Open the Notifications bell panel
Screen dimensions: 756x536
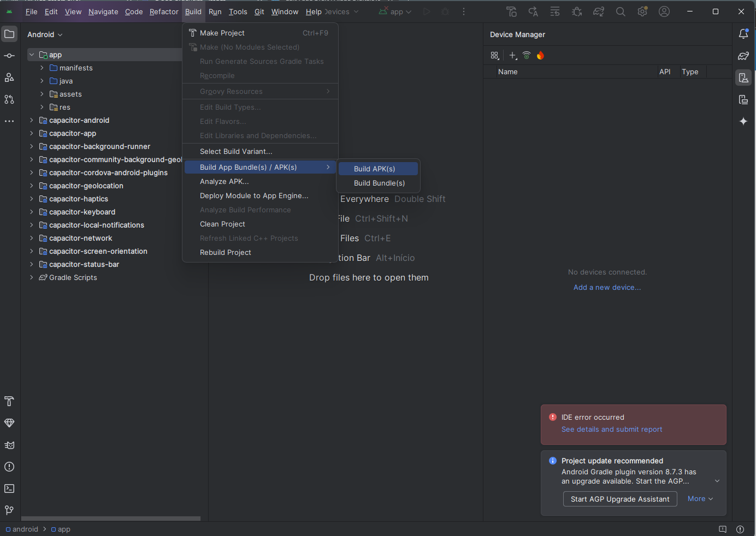pos(743,34)
